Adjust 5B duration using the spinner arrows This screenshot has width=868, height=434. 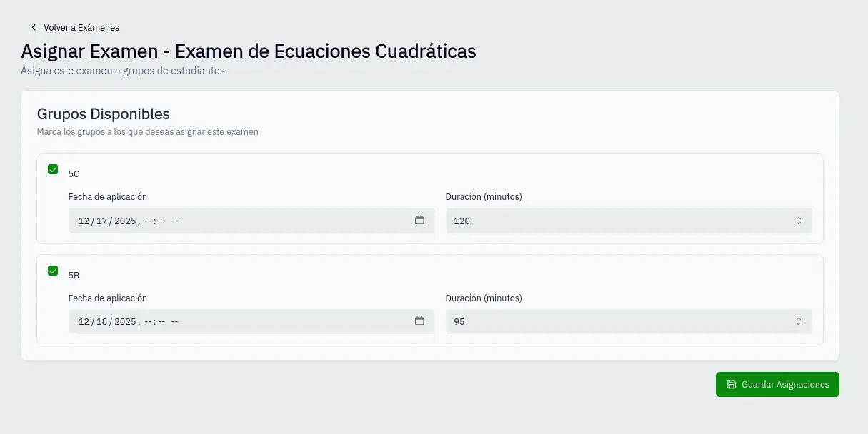click(799, 323)
